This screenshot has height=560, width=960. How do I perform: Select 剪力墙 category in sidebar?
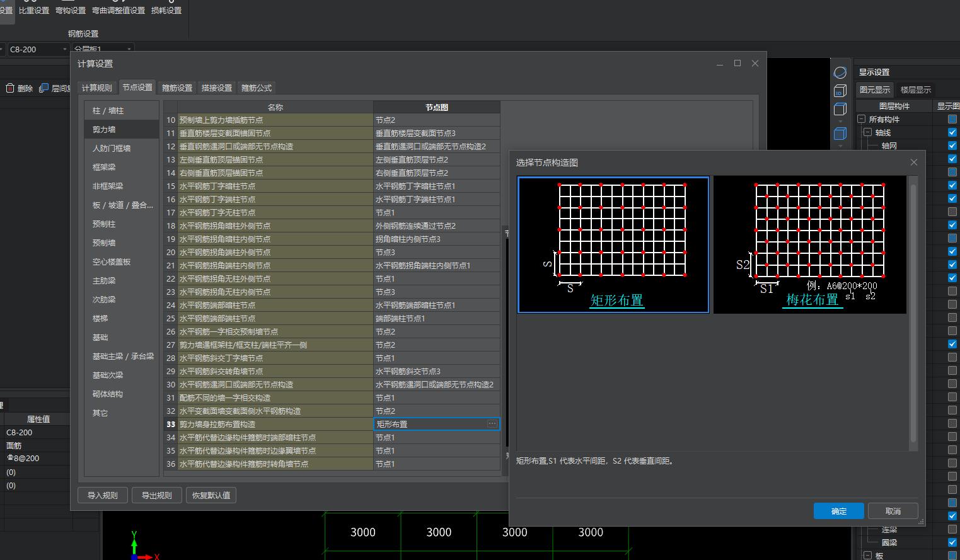pyautogui.click(x=122, y=129)
